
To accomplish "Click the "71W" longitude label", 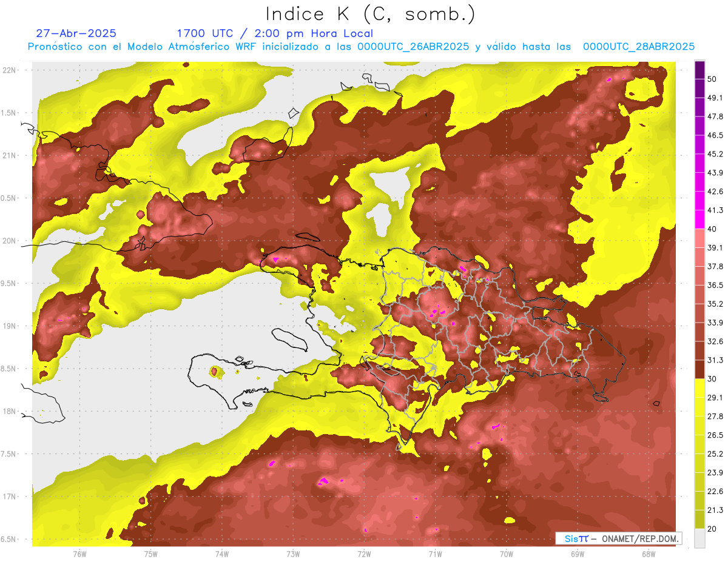I will [x=435, y=554].
